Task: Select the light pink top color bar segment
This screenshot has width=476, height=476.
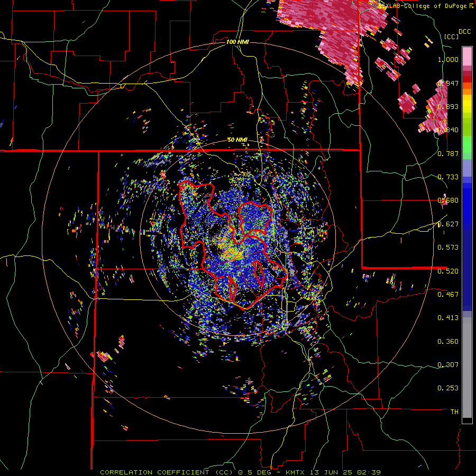Action: coord(467,56)
